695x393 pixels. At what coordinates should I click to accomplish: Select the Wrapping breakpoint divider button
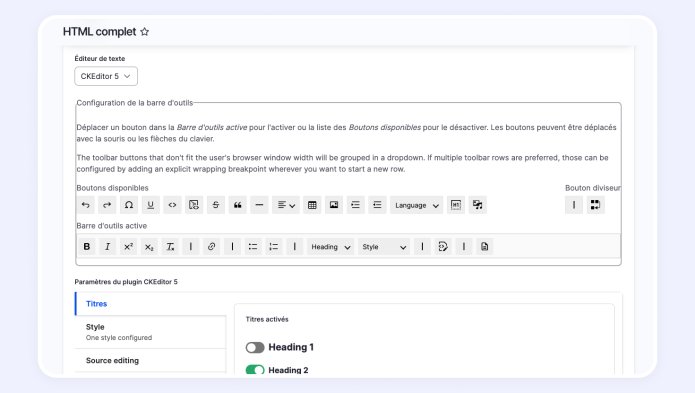coord(595,205)
